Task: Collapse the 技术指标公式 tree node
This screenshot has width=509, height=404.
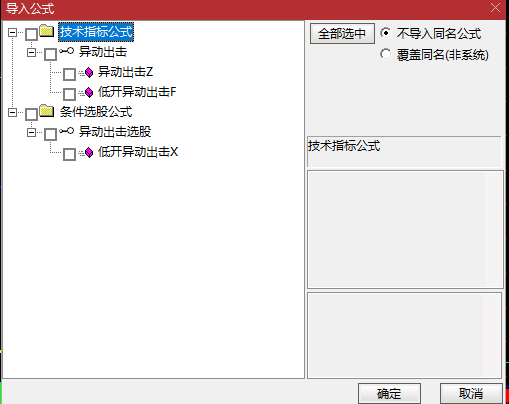Action: tap(12, 32)
